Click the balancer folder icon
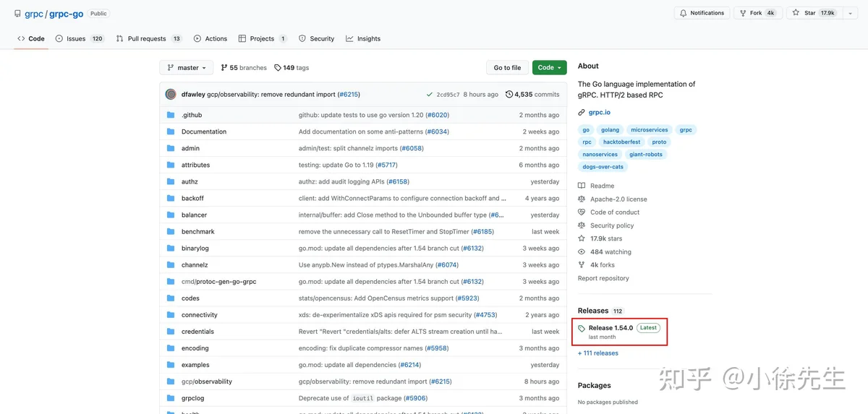Viewport: 868px width, 414px height. [171, 215]
